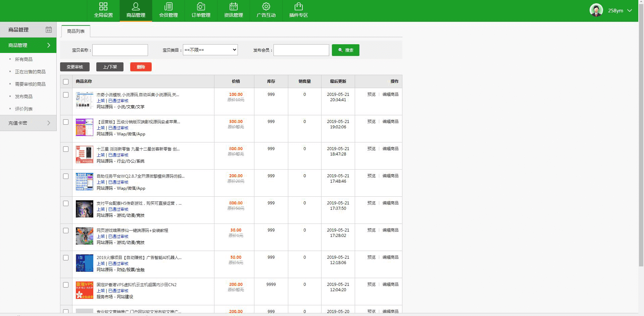644x316 pixels.
Task: Open the 258ym account dropdown arrow
Action: 630,11
